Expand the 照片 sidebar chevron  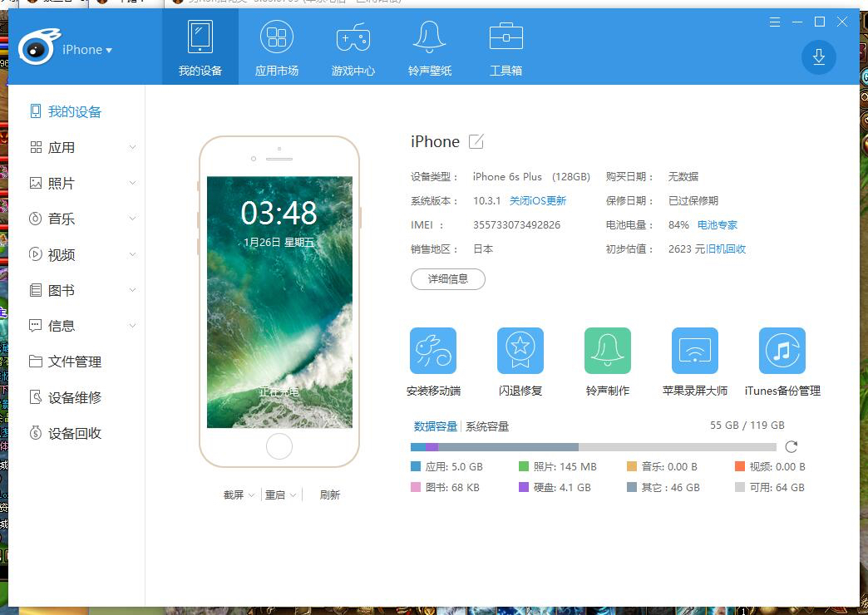[x=132, y=183]
